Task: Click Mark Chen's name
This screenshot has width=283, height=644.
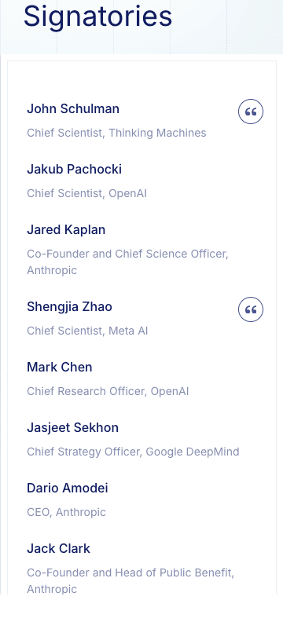Action: [60, 368]
